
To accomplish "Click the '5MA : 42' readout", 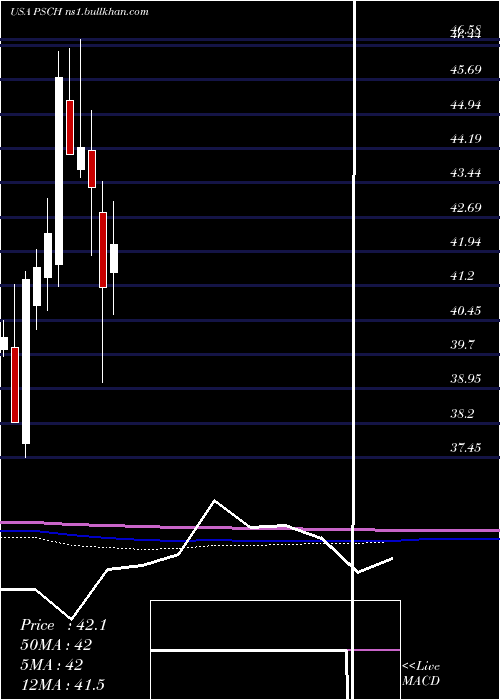I will click(x=52, y=665).
